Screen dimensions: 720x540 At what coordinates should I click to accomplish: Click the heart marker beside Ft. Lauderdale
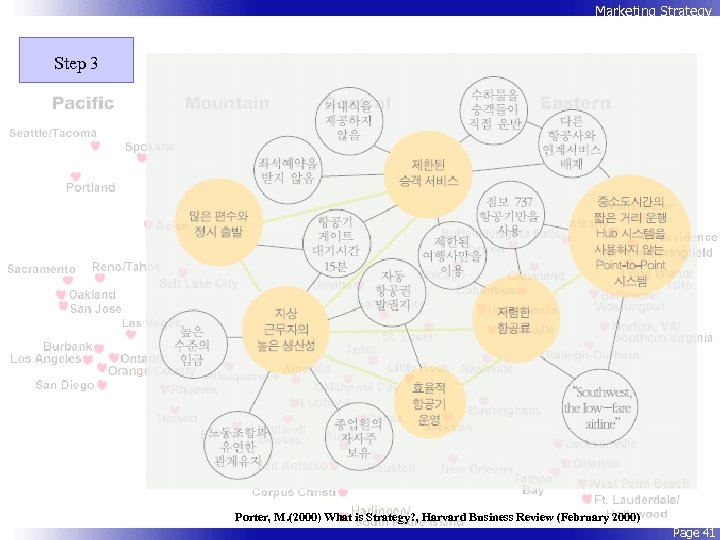pos(586,499)
